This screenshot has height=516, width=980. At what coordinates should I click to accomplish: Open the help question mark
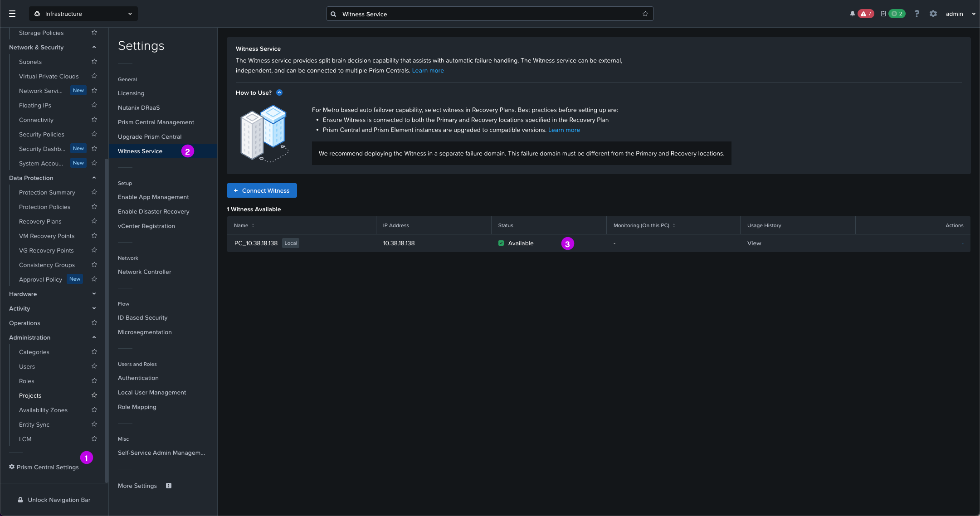click(x=917, y=14)
